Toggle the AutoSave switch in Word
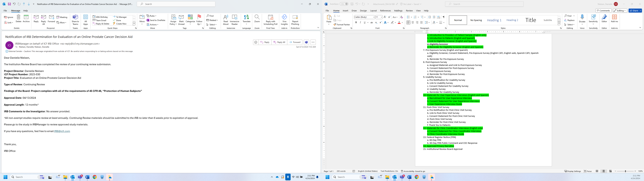 point(344,4)
